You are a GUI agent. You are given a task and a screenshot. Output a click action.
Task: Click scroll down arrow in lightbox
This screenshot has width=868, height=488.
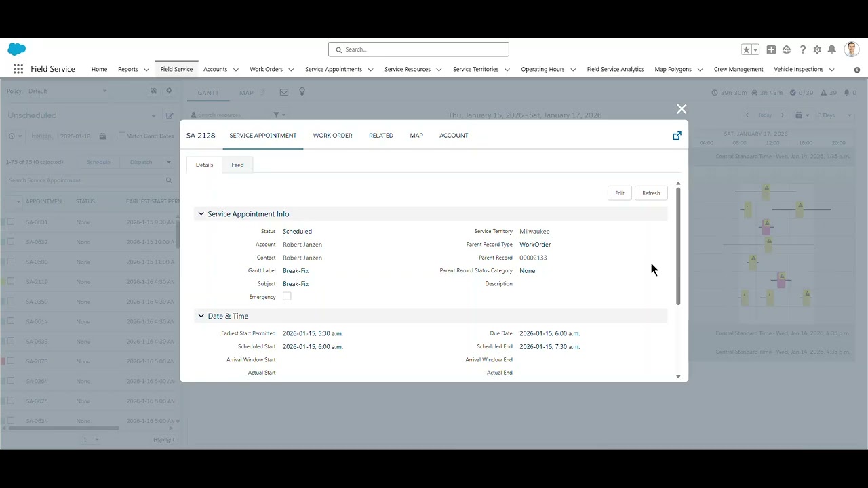678,377
